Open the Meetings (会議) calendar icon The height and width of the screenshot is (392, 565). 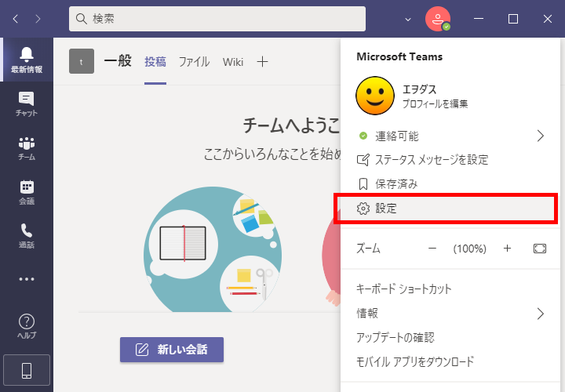pyautogui.click(x=27, y=192)
